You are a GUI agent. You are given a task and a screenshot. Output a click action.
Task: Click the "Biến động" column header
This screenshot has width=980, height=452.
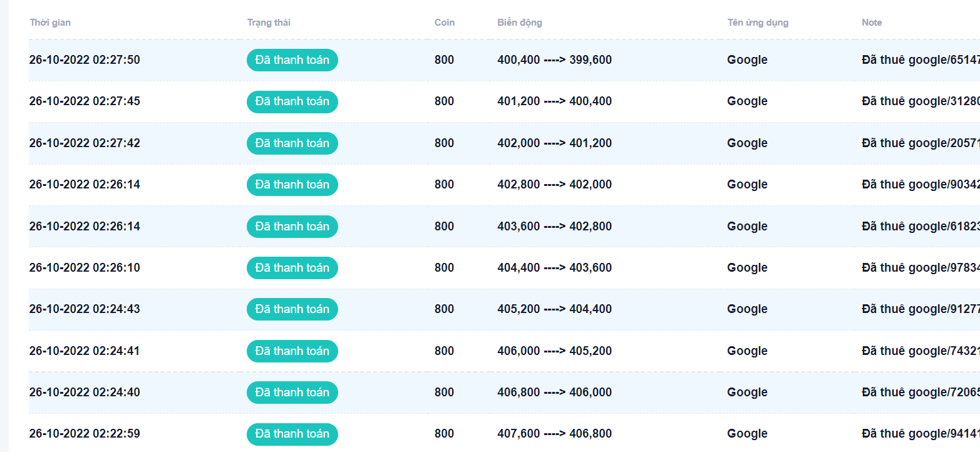(x=520, y=23)
